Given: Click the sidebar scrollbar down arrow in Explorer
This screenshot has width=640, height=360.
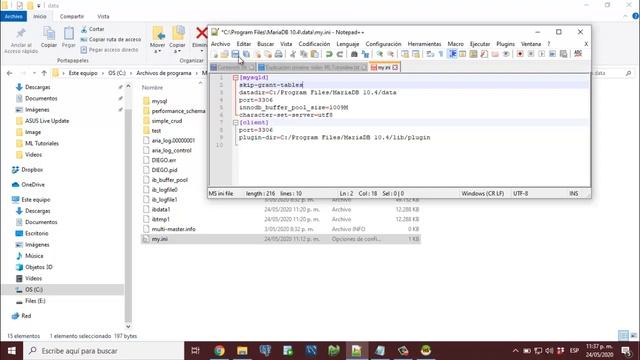Looking at the screenshot, I should pyautogui.click(x=128, y=327).
